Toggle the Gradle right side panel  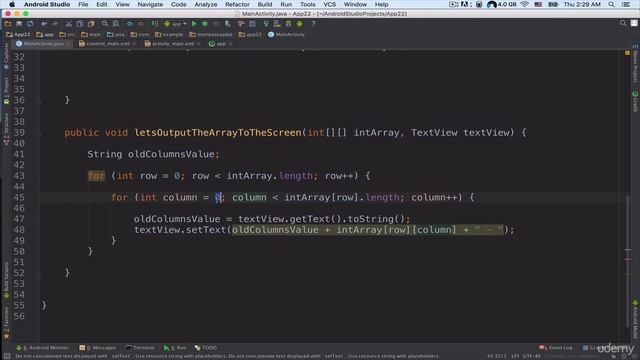635,101
